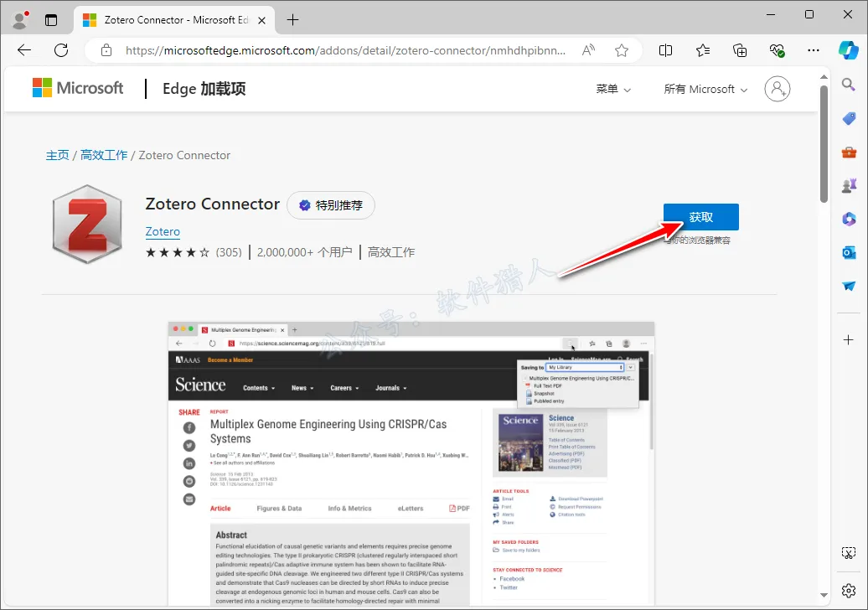Open sidebar settings gear
The image size is (868, 610).
point(848,591)
